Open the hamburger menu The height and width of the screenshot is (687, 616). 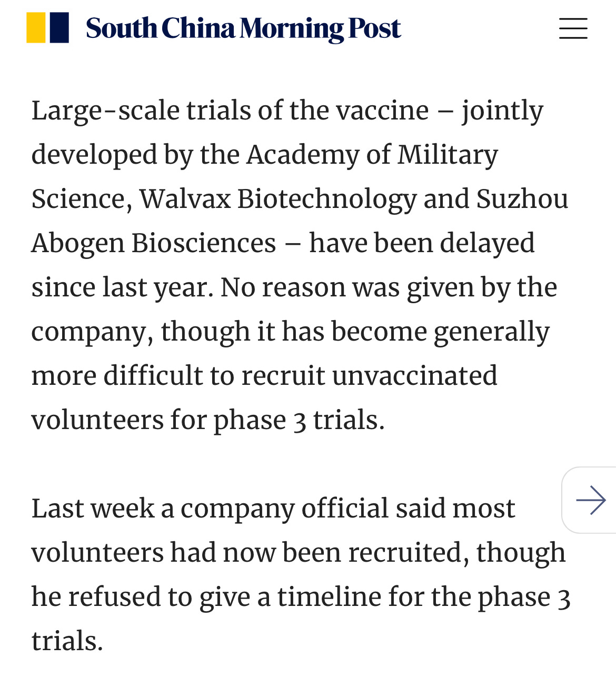coord(573,28)
